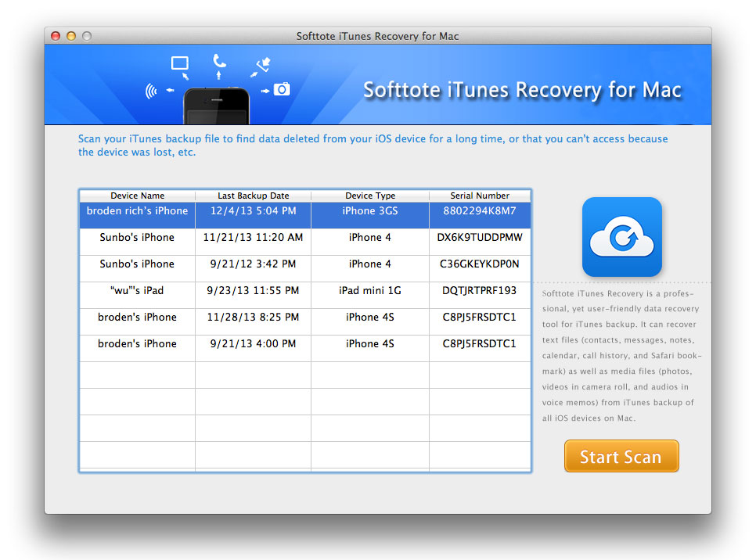
Task: Click the black iPhone image in the banner
Action: pos(217,106)
